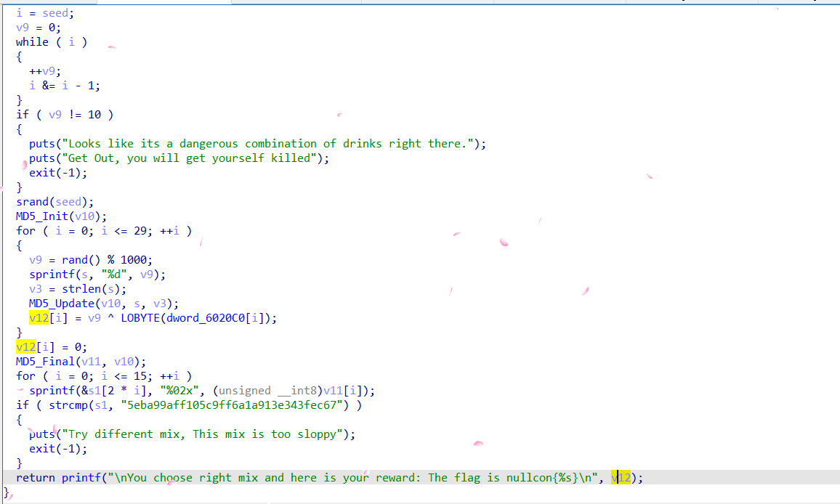Click the 'i = seed;' assignment line
Screen dimensions: 840x504
coord(45,13)
